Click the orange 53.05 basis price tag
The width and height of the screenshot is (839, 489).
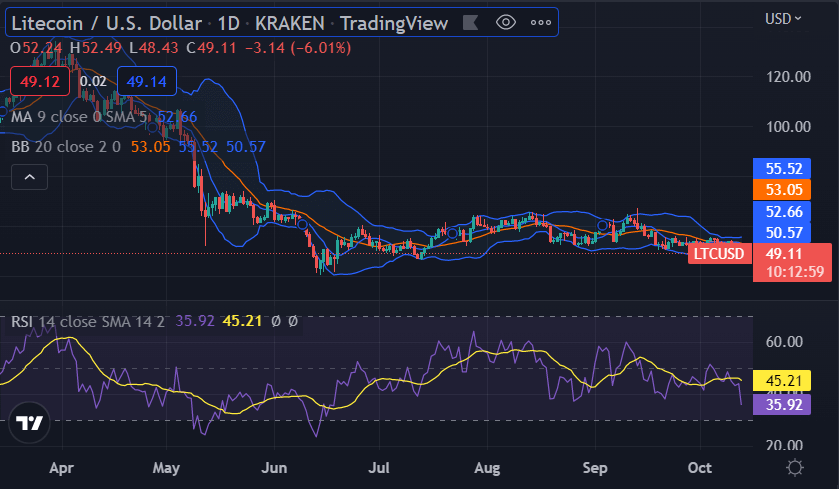(x=782, y=190)
